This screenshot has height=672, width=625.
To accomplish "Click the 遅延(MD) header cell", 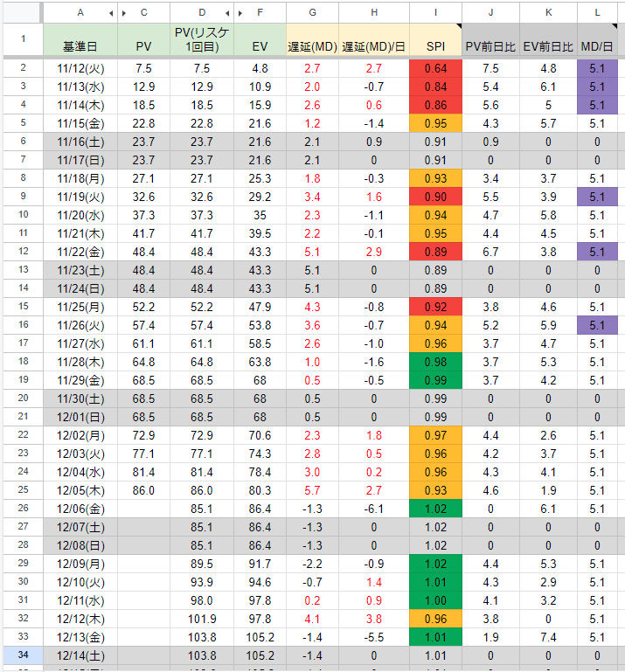I will pyautogui.click(x=313, y=39).
